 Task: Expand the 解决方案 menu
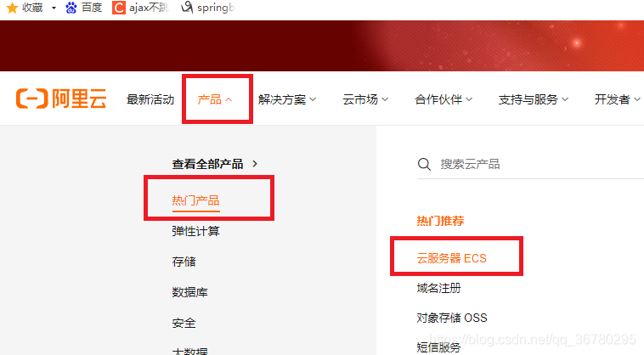point(287,99)
